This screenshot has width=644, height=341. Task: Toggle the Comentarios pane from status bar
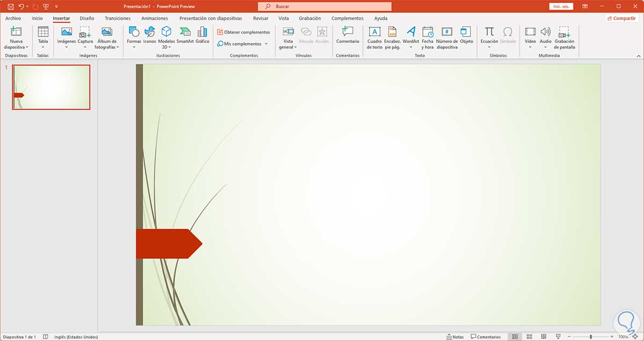click(486, 337)
